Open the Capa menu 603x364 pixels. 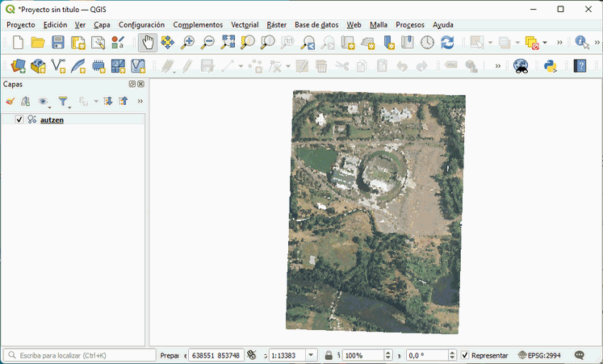102,24
